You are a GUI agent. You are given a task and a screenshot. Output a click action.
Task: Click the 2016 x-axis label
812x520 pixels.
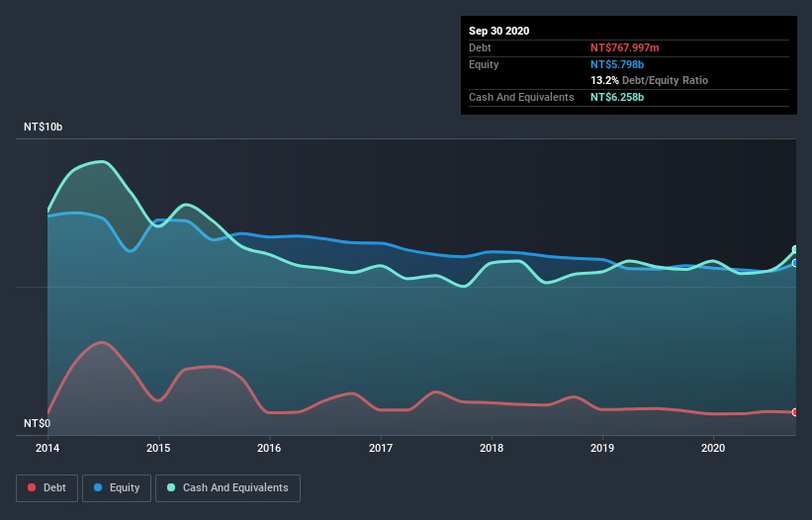(x=269, y=448)
